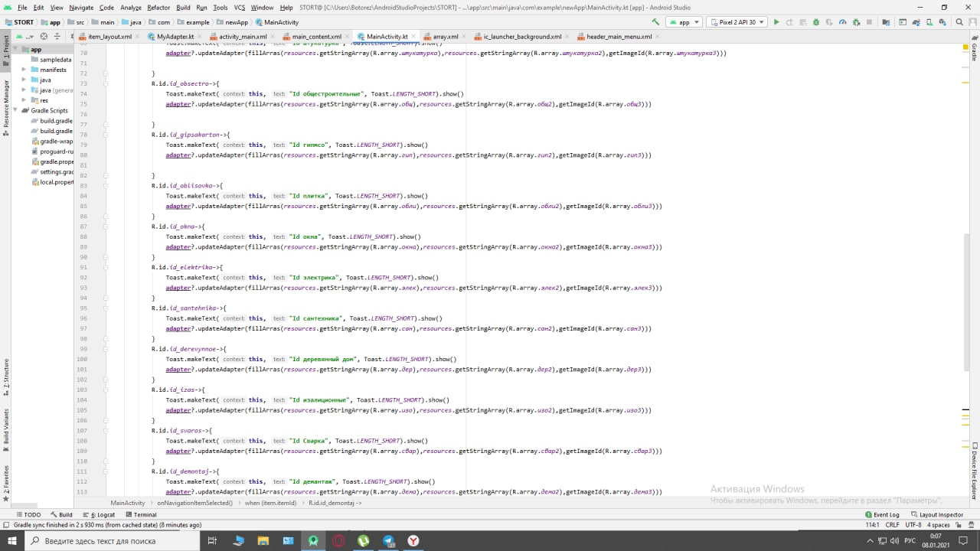This screenshot has width=980, height=551.
Task: Click the onNavigationItemSelected() breadcrumb
Action: [x=194, y=503]
